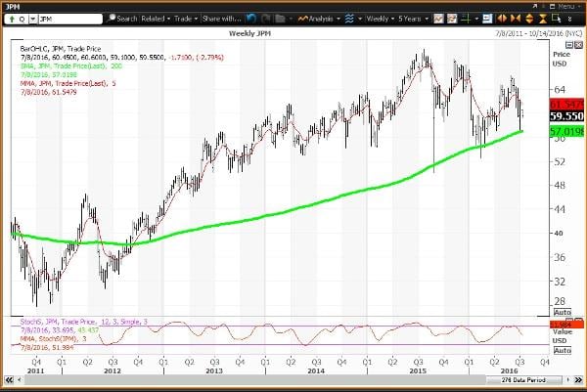Click the Weekly JPM chart title

[x=249, y=33]
